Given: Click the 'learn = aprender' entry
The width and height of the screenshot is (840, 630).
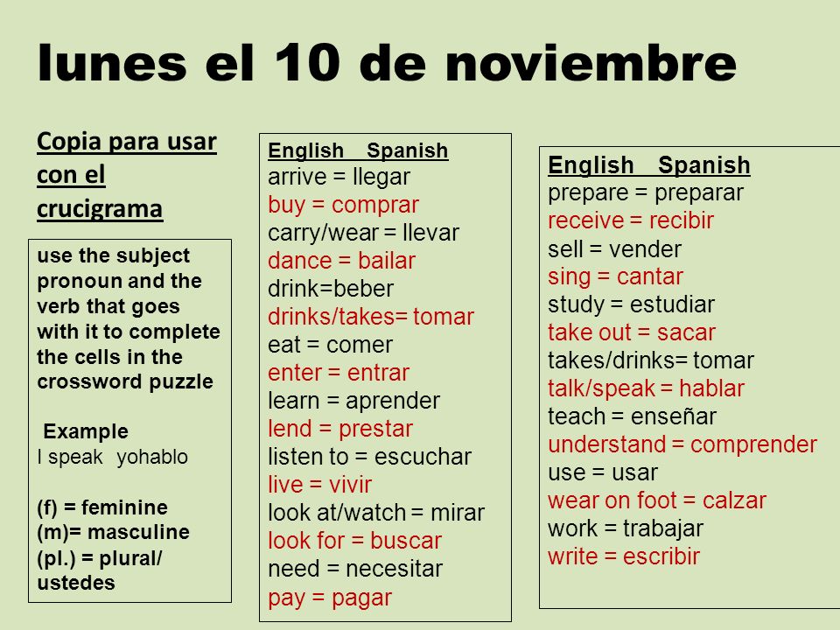Looking at the screenshot, I should 353,401.
